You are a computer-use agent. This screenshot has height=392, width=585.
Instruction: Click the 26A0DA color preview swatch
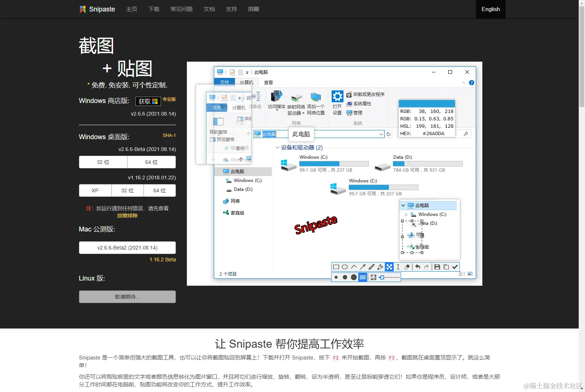click(427, 104)
